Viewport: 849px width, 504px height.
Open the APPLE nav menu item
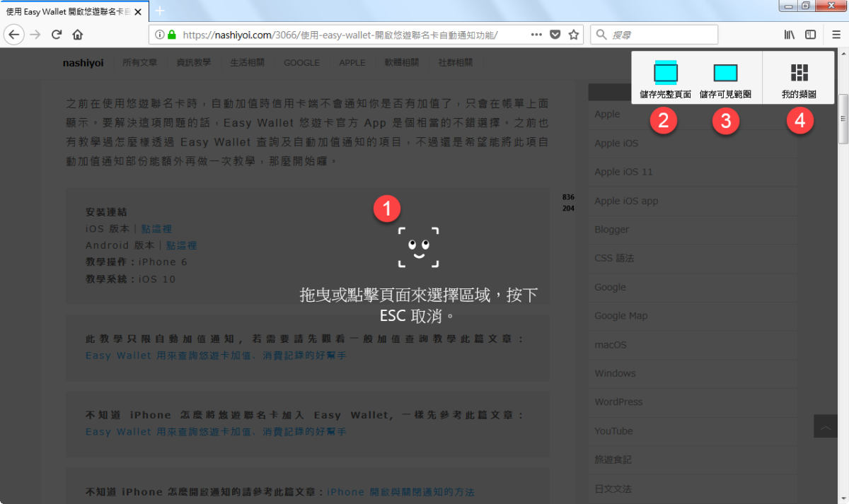(x=352, y=62)
